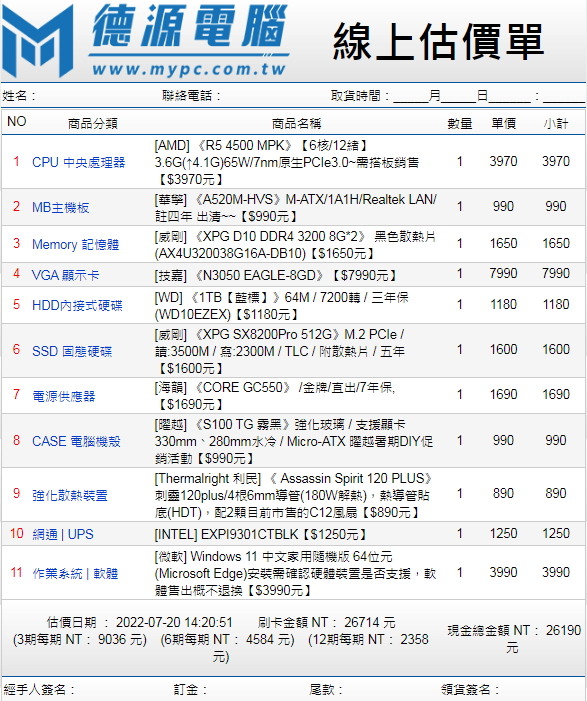
Task: Open the CPU 中央處理器 category link
Action: coord(79,162)
